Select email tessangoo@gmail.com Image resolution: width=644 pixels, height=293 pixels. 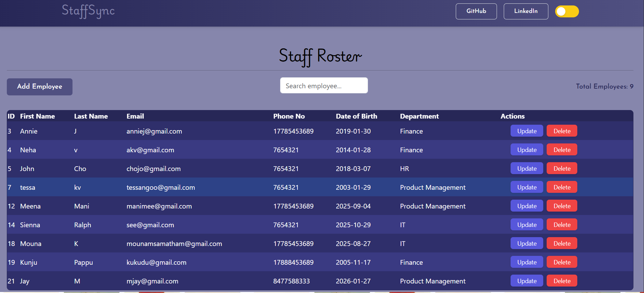click(161, 187)
